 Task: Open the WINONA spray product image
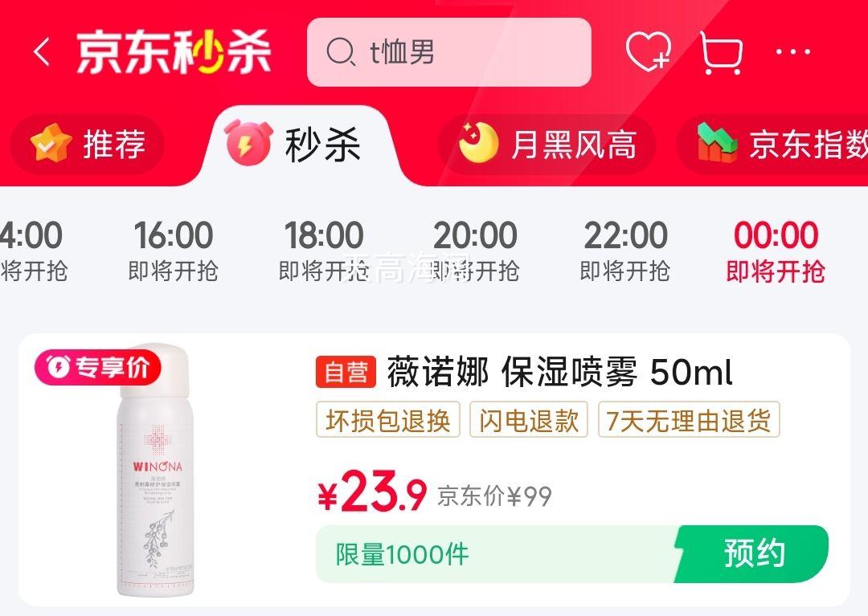[x=157, y=470]
